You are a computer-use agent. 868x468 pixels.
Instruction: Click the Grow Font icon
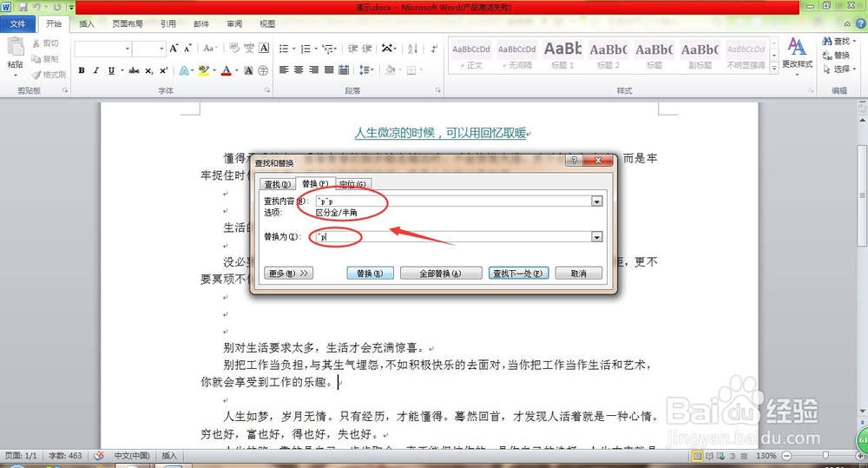tap(174, 48)
